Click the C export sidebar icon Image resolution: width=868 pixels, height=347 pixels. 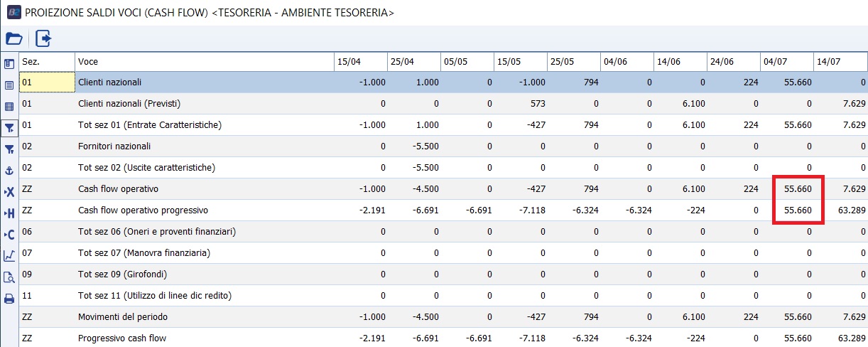click(9, 235)
